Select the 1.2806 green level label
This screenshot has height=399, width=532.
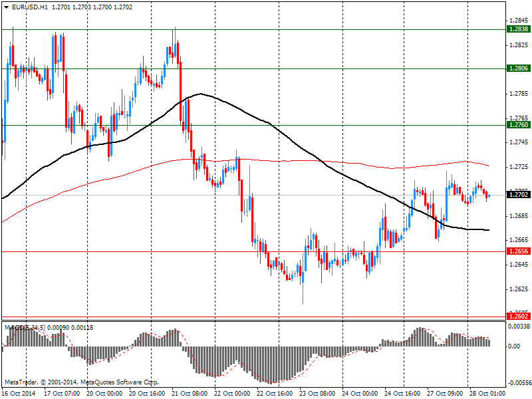[x=519, y=68]
